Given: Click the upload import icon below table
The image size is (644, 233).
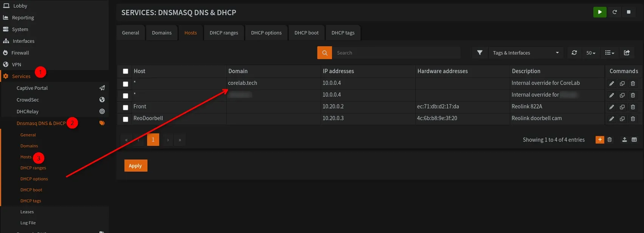Looking at the screenshot, I should point(624,140).
